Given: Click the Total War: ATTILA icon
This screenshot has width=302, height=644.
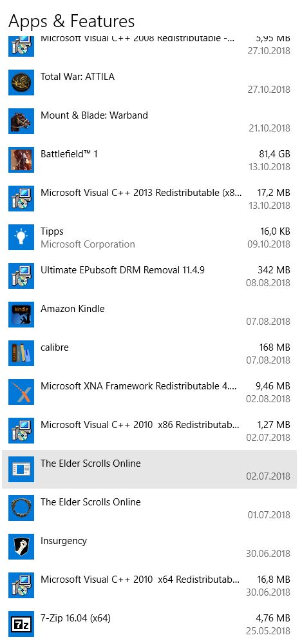Looking at the screenshot, I should (21, 83).
